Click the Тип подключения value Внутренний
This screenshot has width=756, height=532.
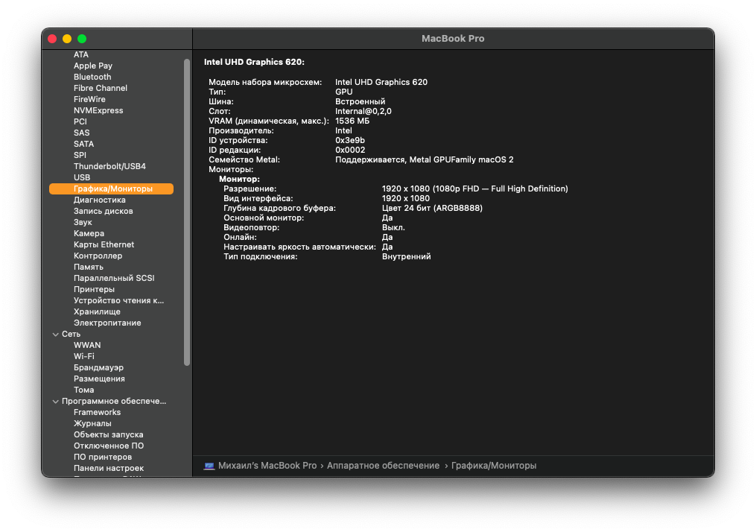[x=407, y=256]
